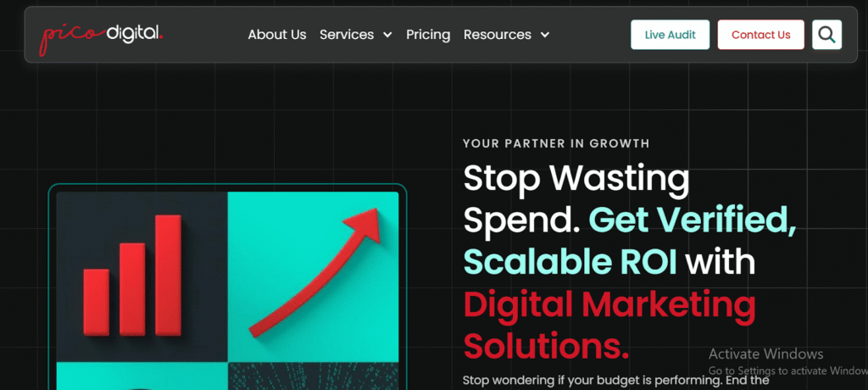The width and height of the screenshot is (868, 390).
Task: Expand the Resources dropdown chevron
Action: 545,35
